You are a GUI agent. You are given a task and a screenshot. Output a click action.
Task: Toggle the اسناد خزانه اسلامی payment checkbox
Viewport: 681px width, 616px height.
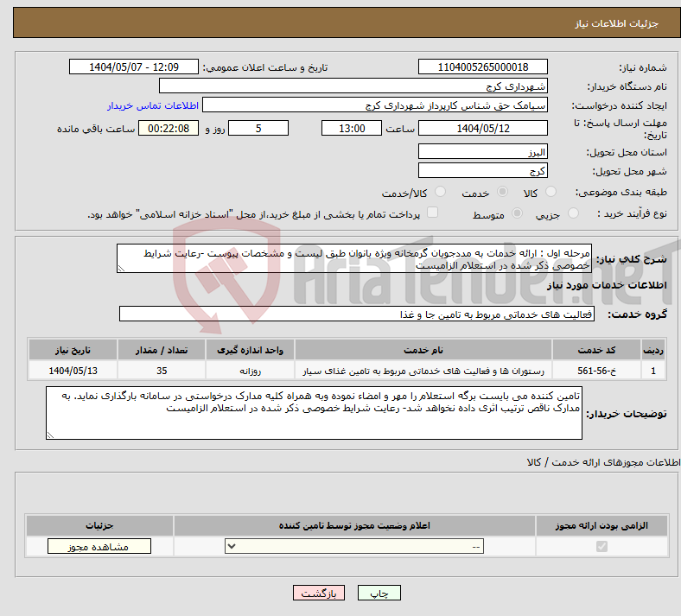(x=433, y=213)
